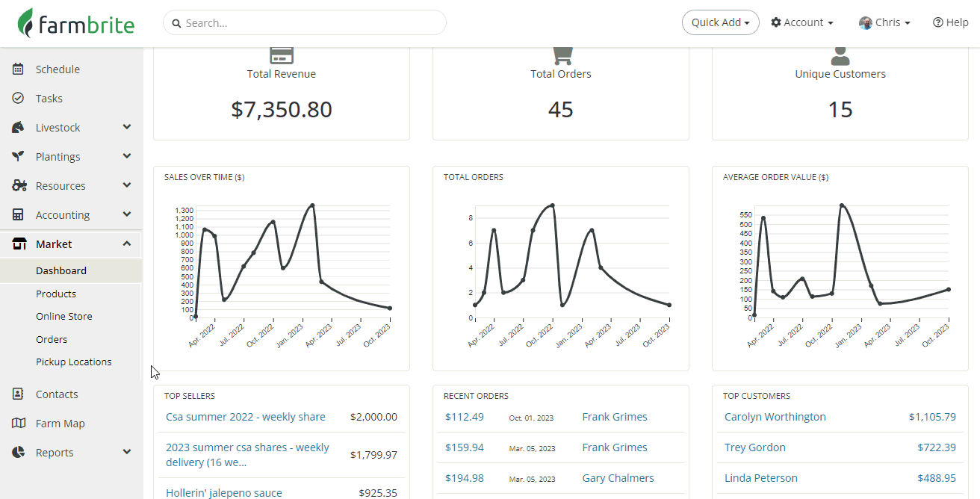The width and height of the screenshot is (980, 499).
Task: Open Carolyn Worthington customer link
Action: [x=775, y=417]
